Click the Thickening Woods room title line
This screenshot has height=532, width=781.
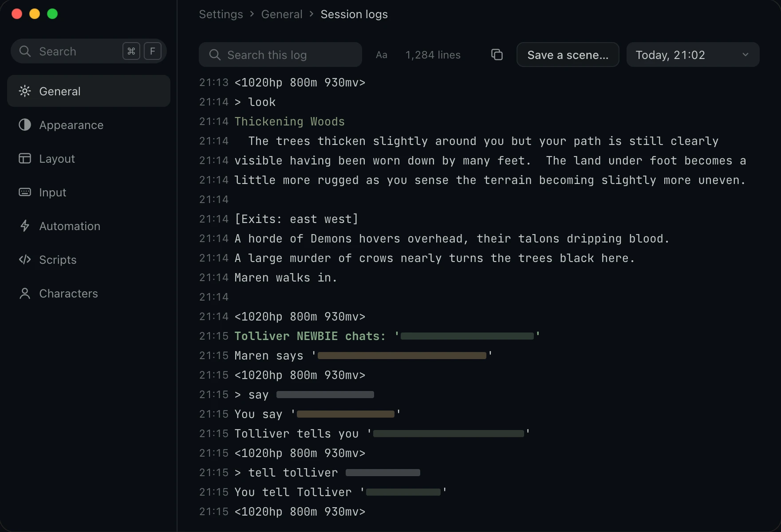[290, 121]
